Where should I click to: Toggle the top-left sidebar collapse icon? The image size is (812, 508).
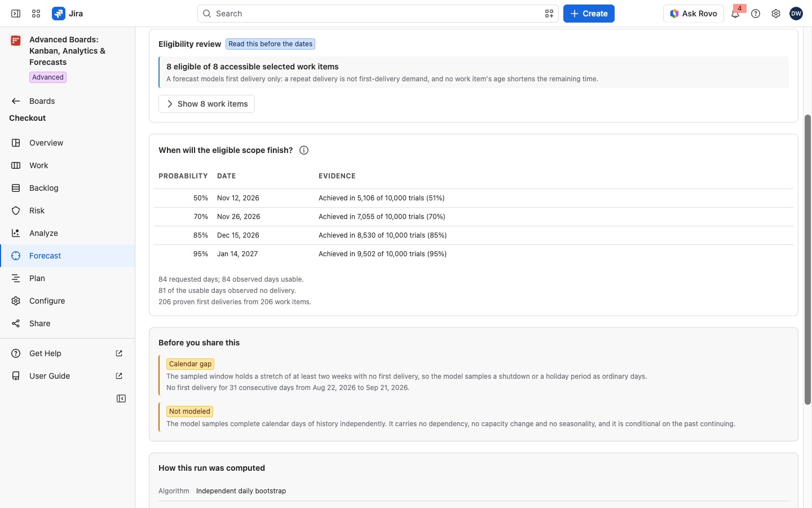coord(16,14)
